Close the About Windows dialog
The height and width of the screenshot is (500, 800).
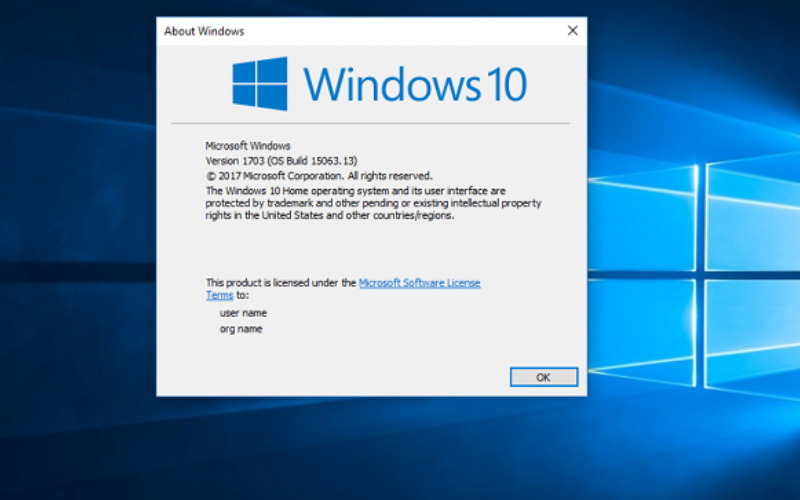[x=572, y=31]
